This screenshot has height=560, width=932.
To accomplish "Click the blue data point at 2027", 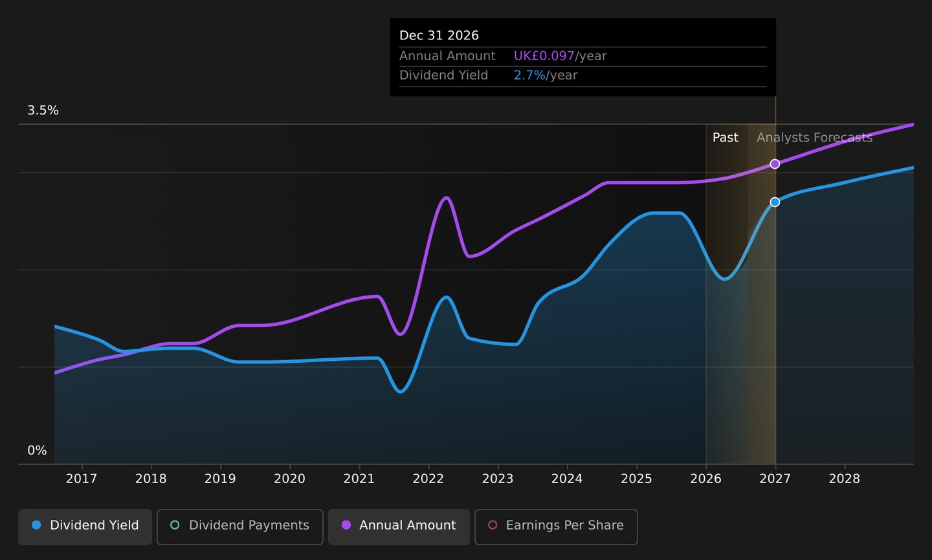I will coord(775,202).
